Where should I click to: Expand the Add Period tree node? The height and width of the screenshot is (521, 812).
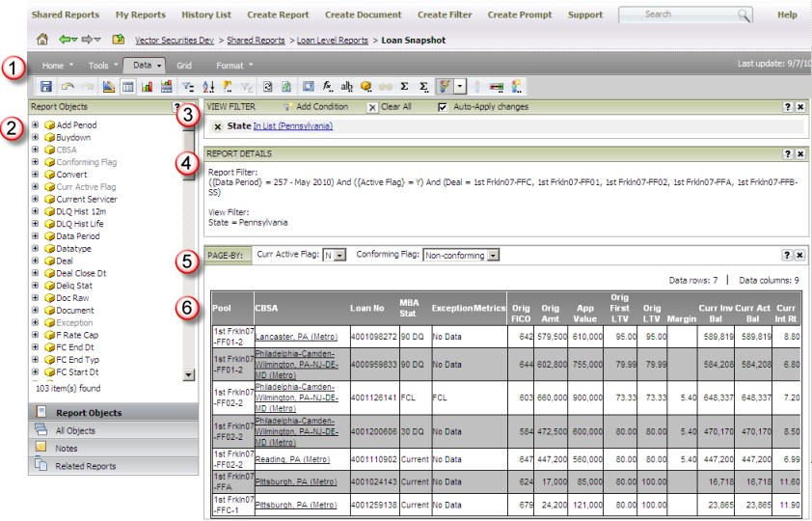36,125
